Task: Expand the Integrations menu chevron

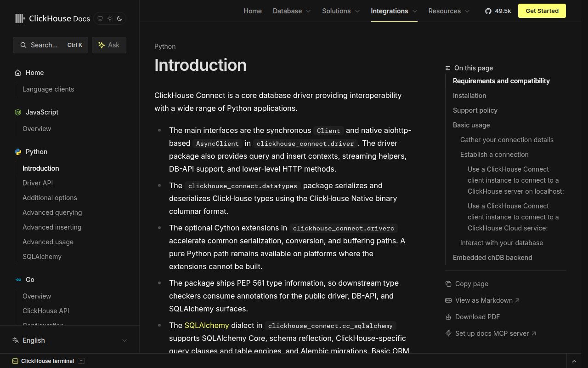Action: tap(415, 11)
